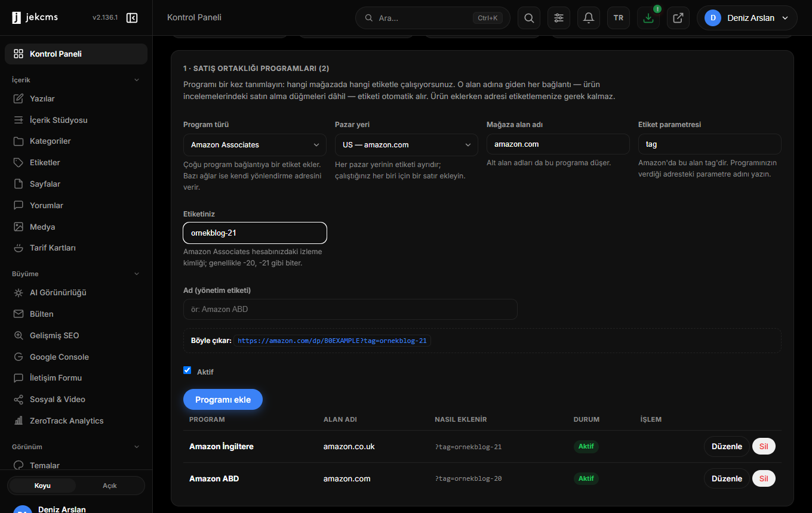812x513 pixels.
Task: Click the Medya image icon
Action: 19,227
